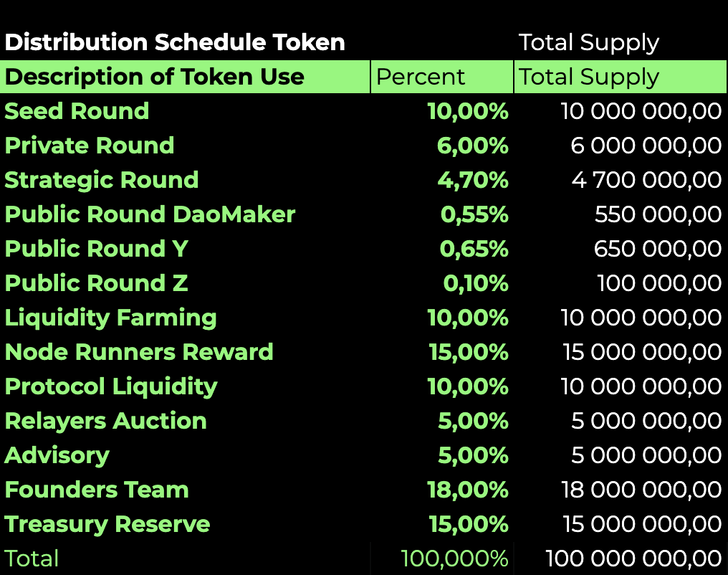
Task: Select Node Runners Reward cell
Action: pyautogui.click(x=139, y=352)
